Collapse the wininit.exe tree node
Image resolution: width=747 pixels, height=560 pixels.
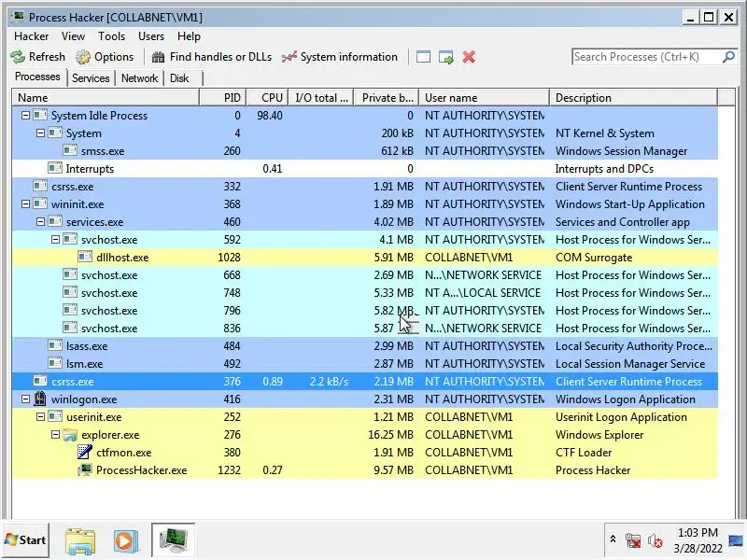tap(25, 204)
